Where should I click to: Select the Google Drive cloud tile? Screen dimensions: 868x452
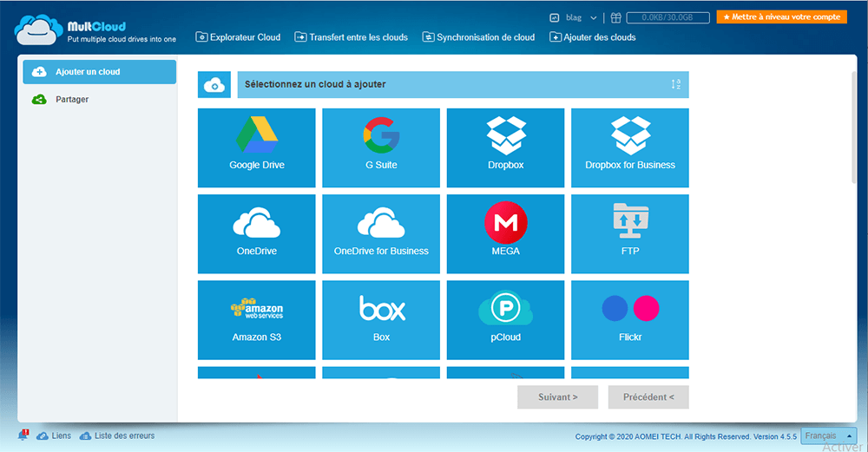(256, 147)
